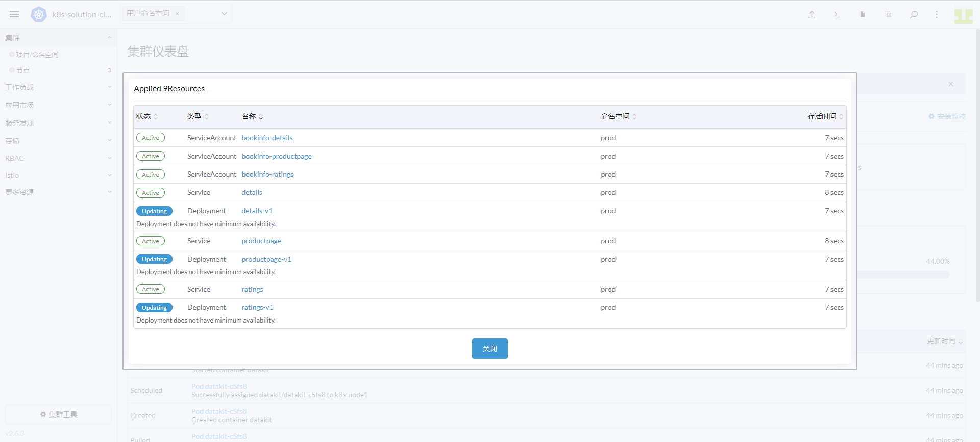Image resolution: width=980 pixels, height=442 pixels.
Task: Click the Updating badge for ratings-v1
Action: click(155, 308)
